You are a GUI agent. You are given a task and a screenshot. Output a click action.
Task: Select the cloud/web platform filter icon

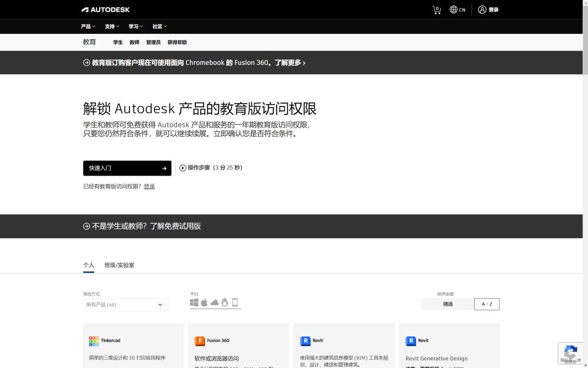tap(214, 302)
